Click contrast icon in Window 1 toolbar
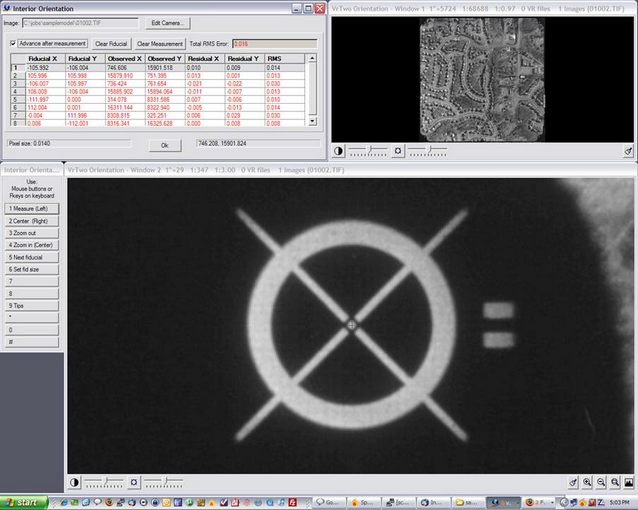 coord(338,151)
